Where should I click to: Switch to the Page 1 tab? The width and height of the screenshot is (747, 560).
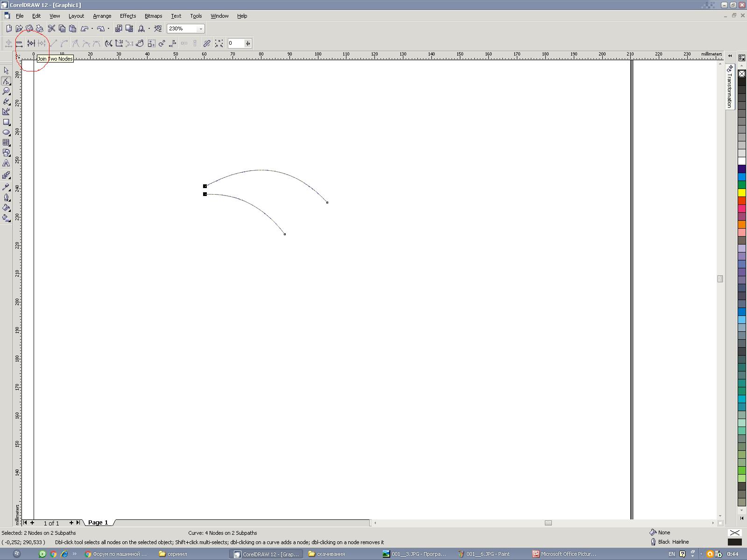(x=98, y=523)
